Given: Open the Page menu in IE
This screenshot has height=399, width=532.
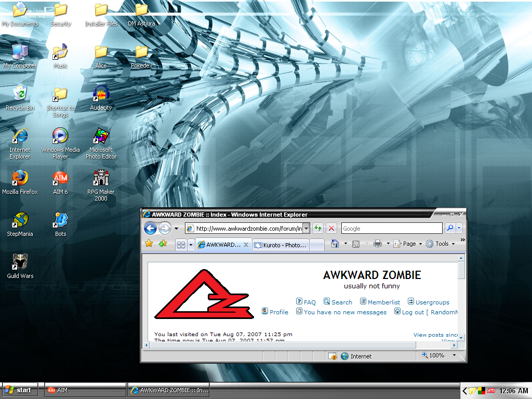Looking at the screenshot, I should coord(408,244).
